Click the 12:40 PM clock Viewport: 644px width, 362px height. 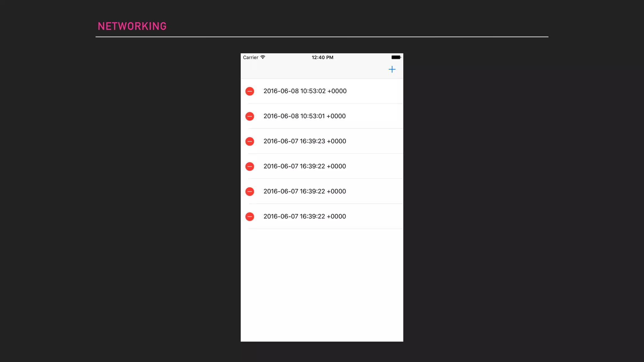pos(322,58)
